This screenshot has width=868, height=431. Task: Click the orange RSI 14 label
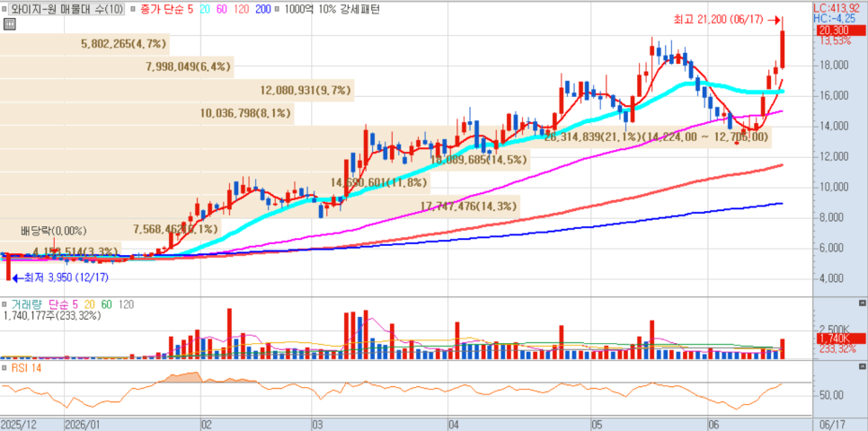[x=27, y=368]
